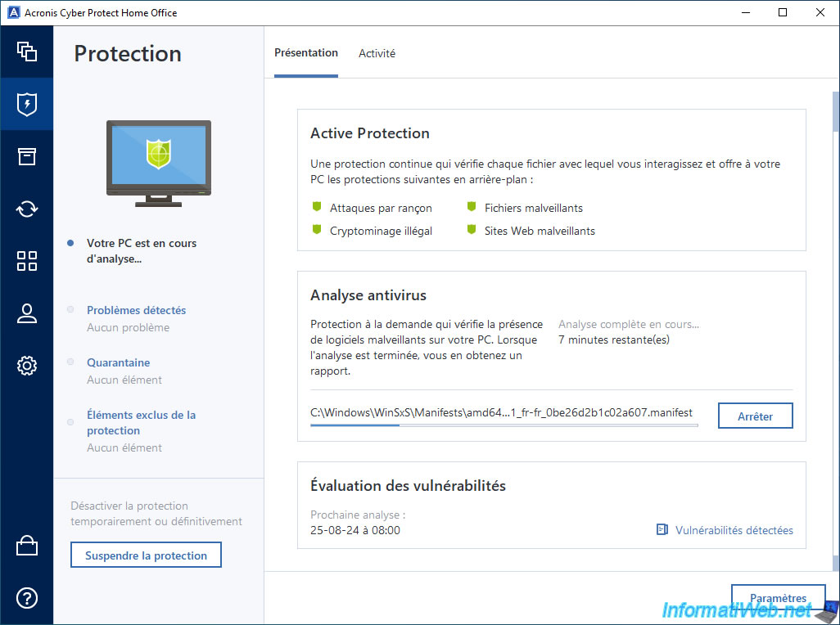Open the Backup section in sidebar

(x=27, y=52)
